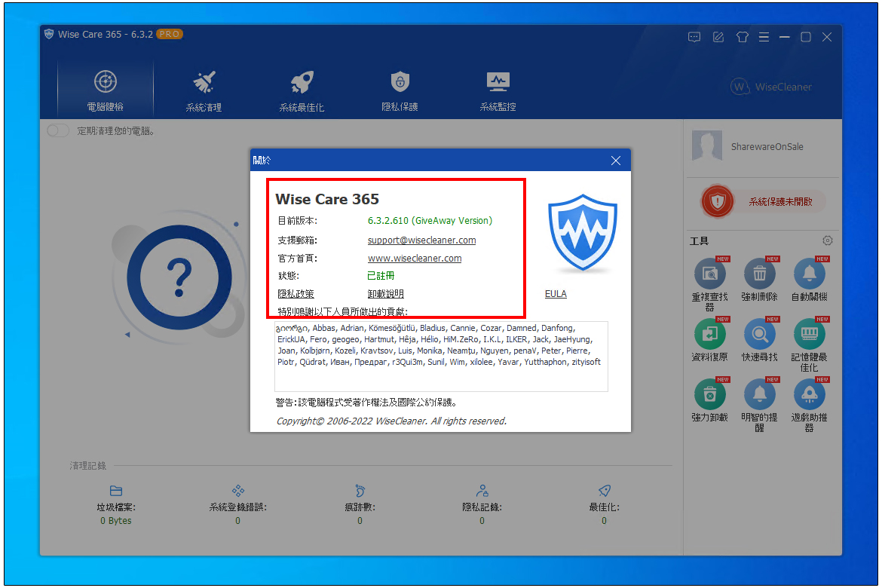
Task: Open the skin shirt icon in title bar
Action: tap(743, 37)
